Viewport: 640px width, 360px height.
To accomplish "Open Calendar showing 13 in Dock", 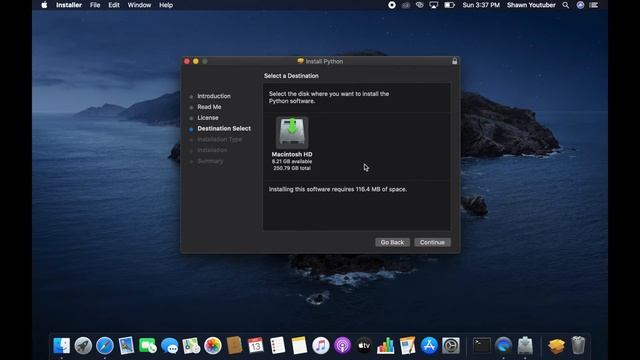I will [256, 346].
